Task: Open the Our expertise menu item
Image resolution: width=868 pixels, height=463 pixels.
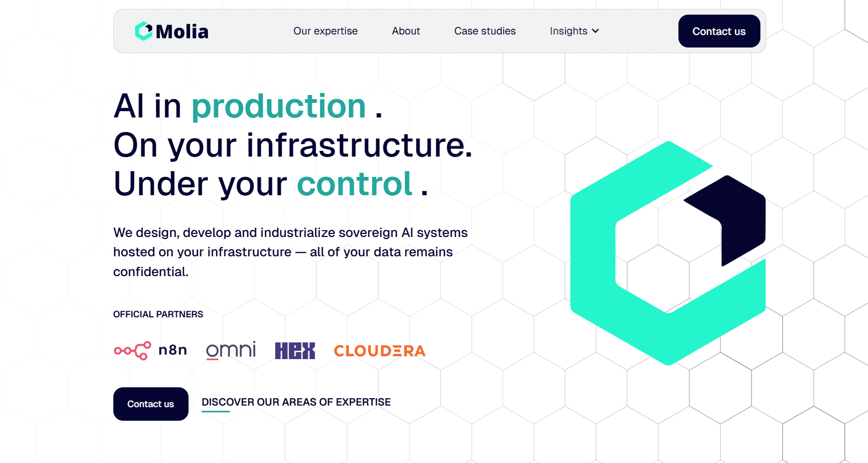Action: [325, 31]
